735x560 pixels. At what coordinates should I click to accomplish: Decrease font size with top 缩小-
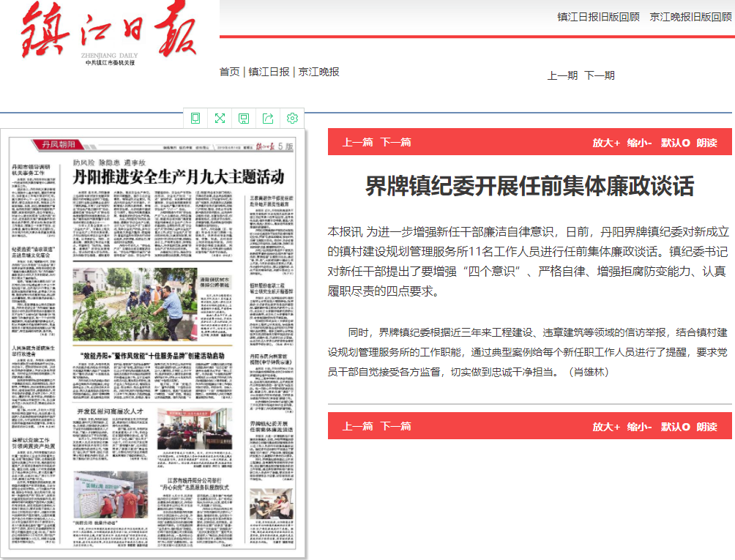(x=639, y=143)
